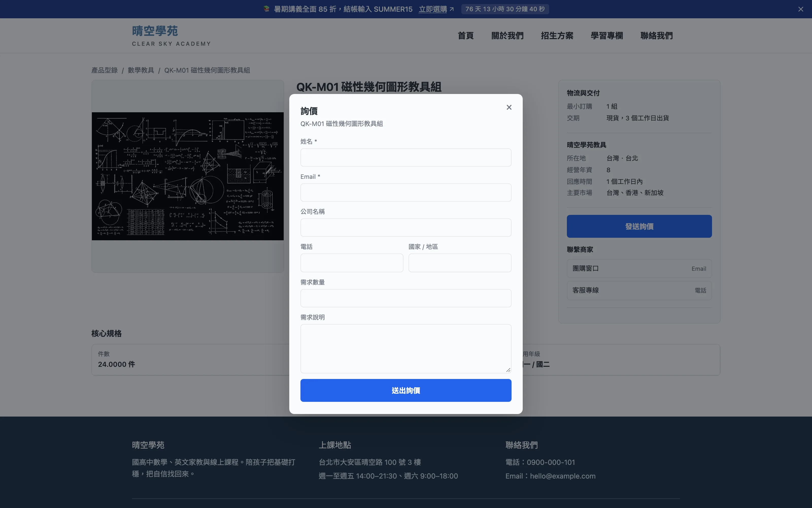Select the 學習專欄 nav item
The image size is (812, 508).
(x=607, y=36)
